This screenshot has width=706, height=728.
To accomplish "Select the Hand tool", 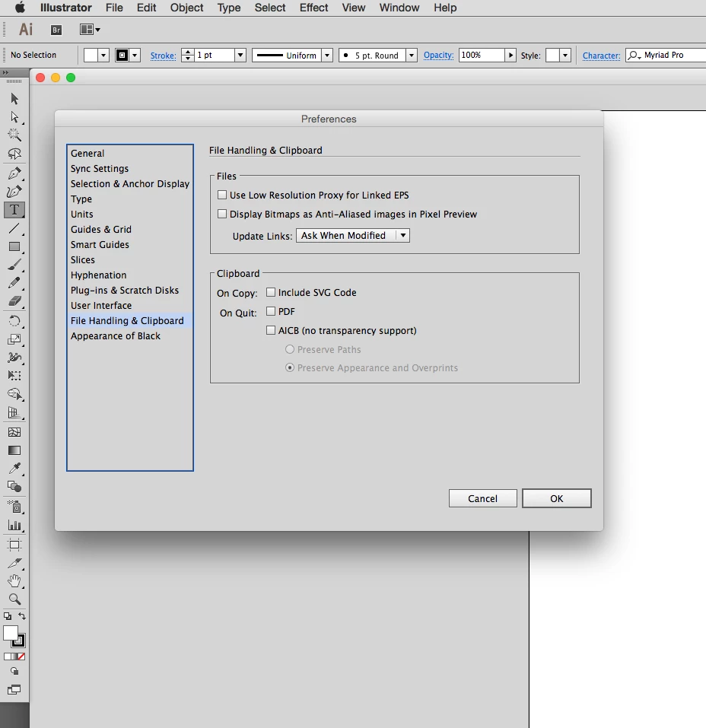I will 14,581.
